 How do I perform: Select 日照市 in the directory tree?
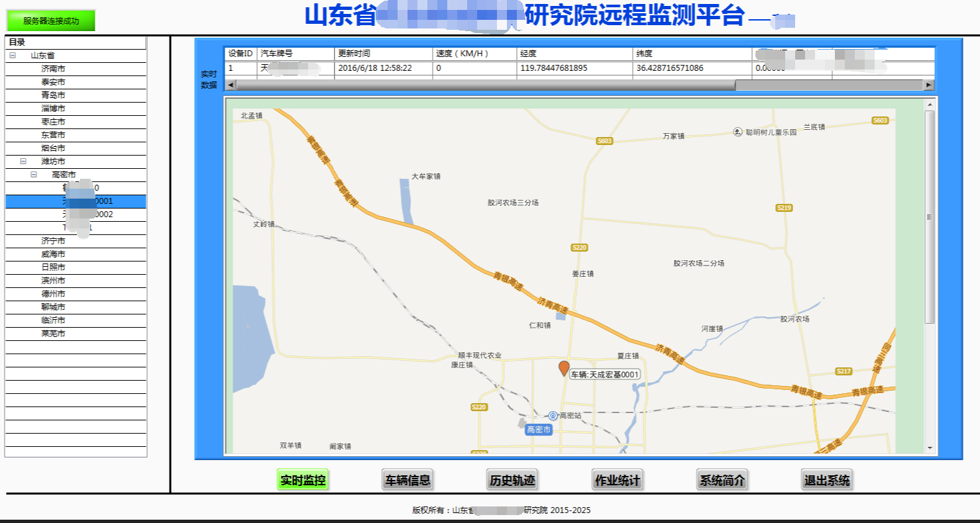click(76, 267)
